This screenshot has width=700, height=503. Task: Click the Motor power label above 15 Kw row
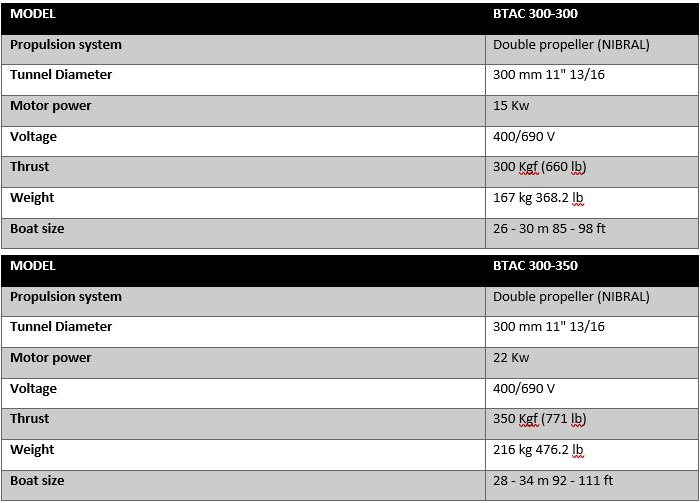point(50,106)
